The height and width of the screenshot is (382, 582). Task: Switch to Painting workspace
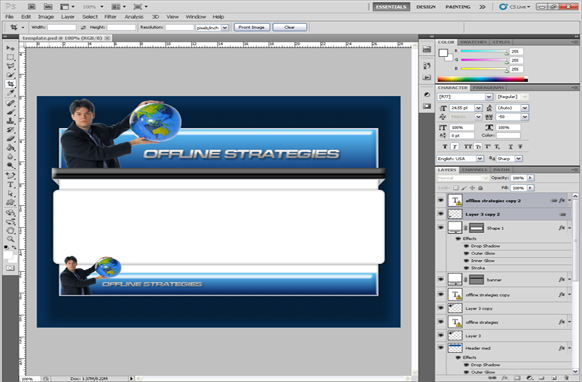(458, 7)
